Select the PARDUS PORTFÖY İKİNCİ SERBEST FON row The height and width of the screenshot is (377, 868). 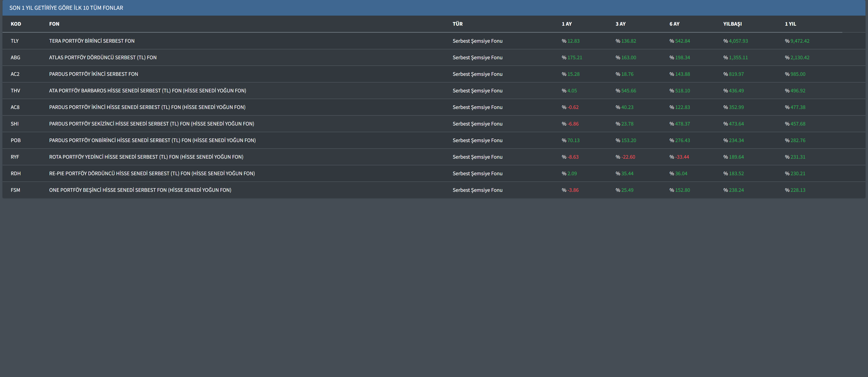pyautogui.click(x=94, y=74)
